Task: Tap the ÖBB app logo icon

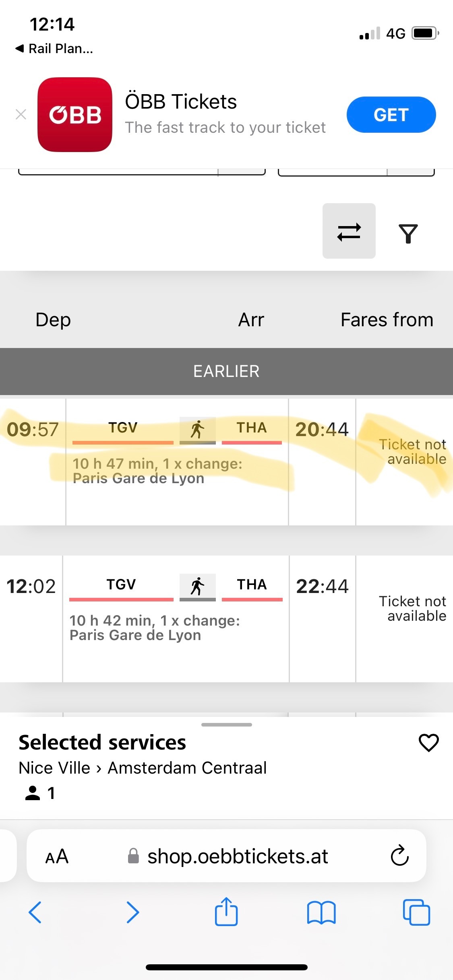Action: (x=75, y=115)
